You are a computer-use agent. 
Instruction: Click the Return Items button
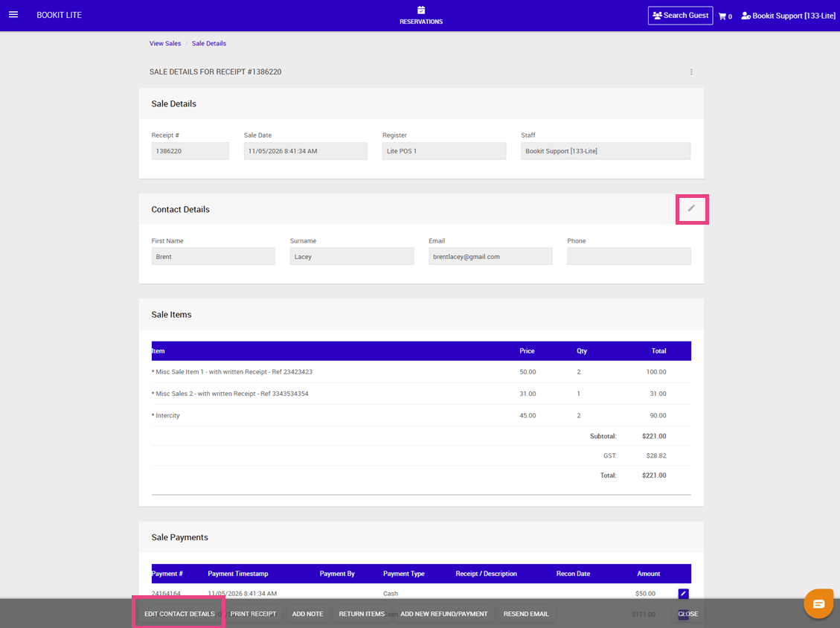[x=362, y=614]
